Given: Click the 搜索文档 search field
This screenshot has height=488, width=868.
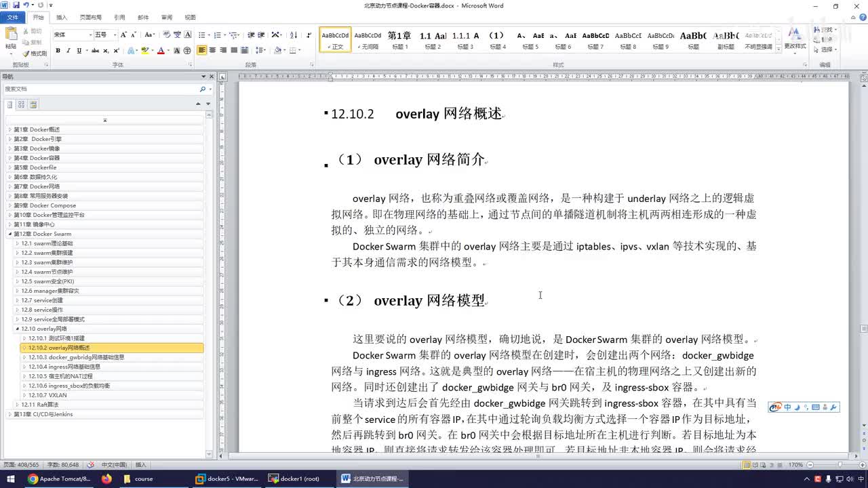Looking at the screenshot, I should [100, 89].
